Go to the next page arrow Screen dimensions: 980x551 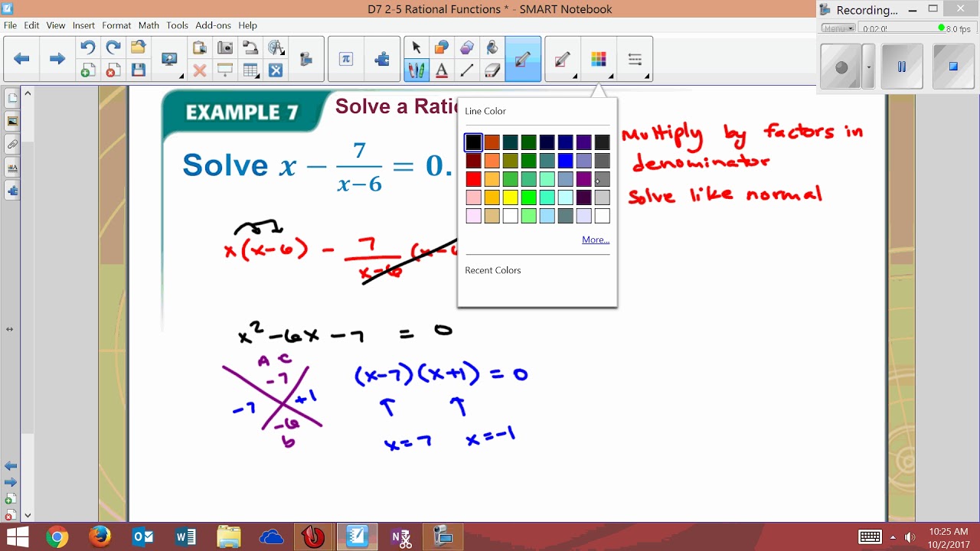tap(57, 59)
